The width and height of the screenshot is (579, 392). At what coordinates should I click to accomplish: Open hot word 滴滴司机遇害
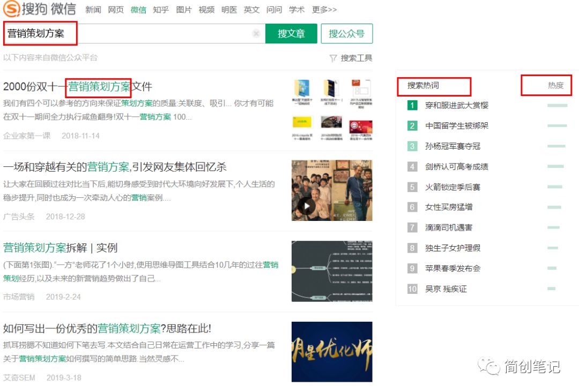point(449,228)
